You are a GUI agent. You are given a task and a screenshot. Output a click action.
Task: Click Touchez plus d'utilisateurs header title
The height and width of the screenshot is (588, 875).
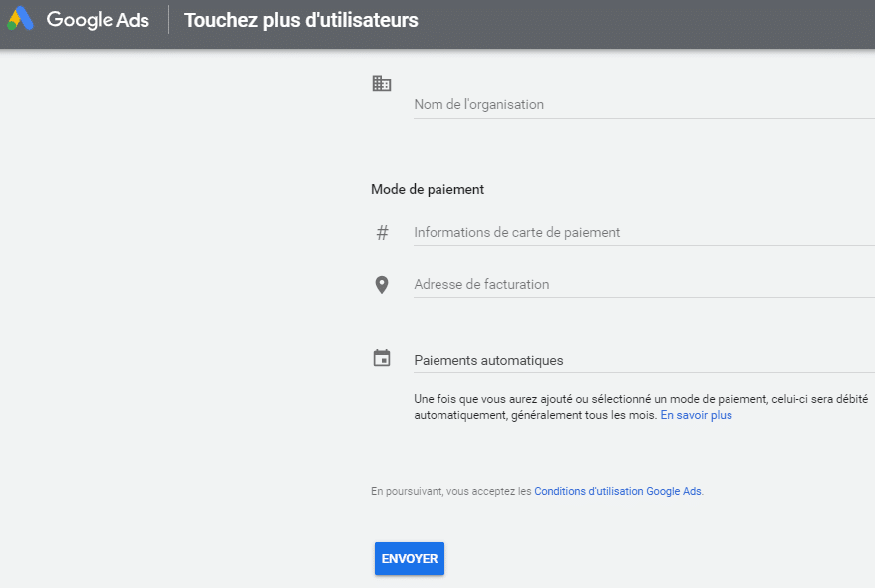pyautogui.click(x=301, y=20)
